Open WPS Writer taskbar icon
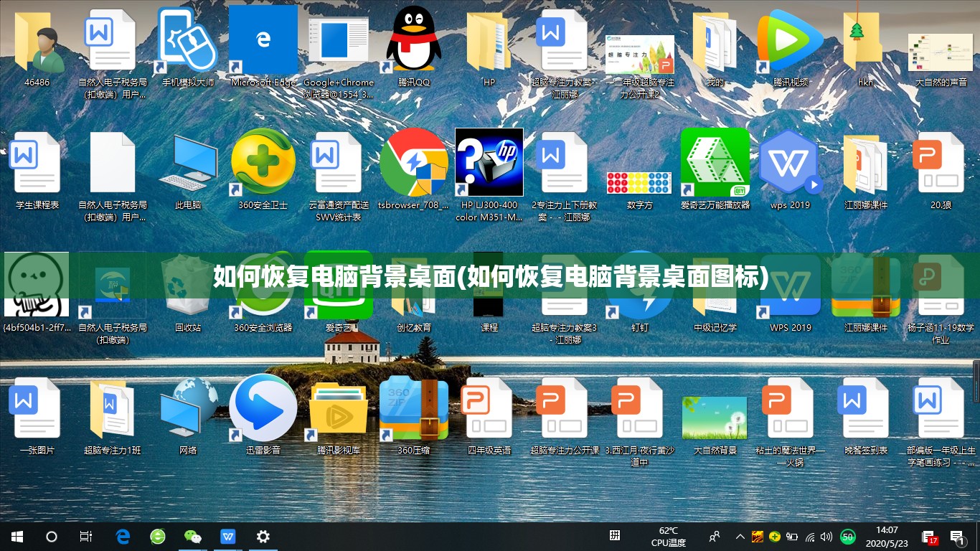The width and height of the screenshot is (980, 551). tap(228, 536)
